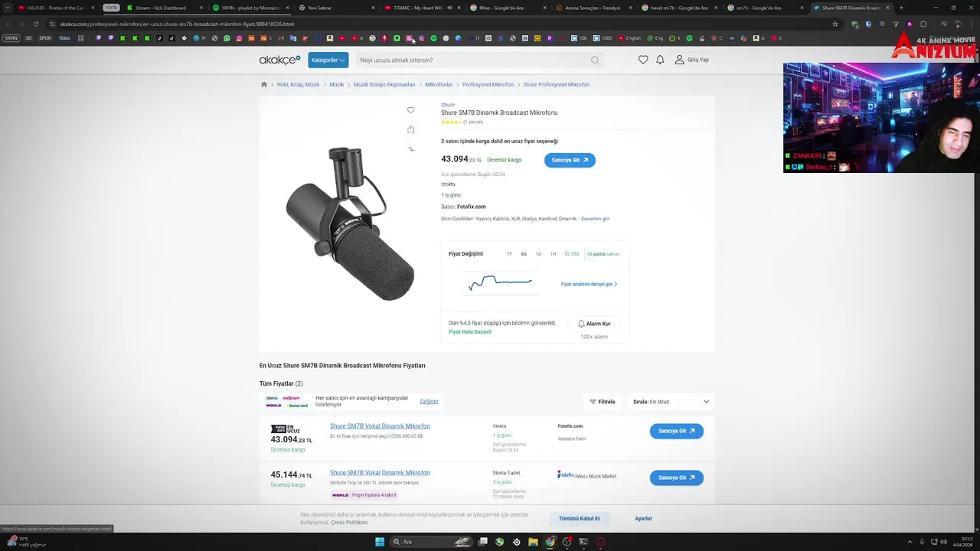Open the Windows Start menu

point(380,542)
